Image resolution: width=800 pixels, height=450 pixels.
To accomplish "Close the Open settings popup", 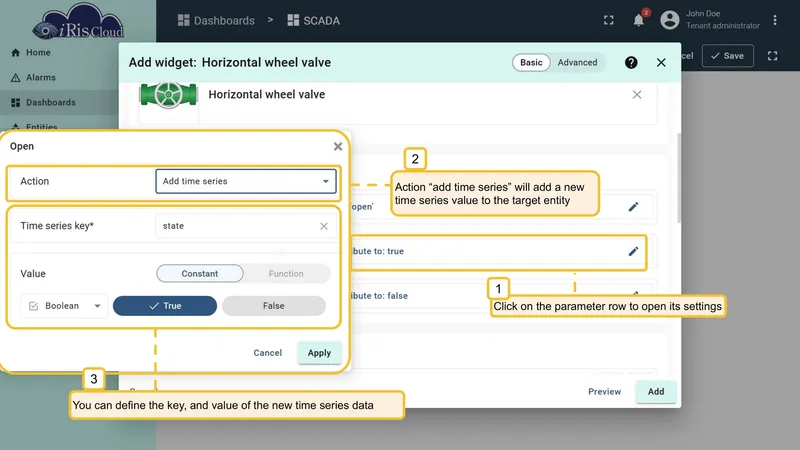I will coord(338,146).
